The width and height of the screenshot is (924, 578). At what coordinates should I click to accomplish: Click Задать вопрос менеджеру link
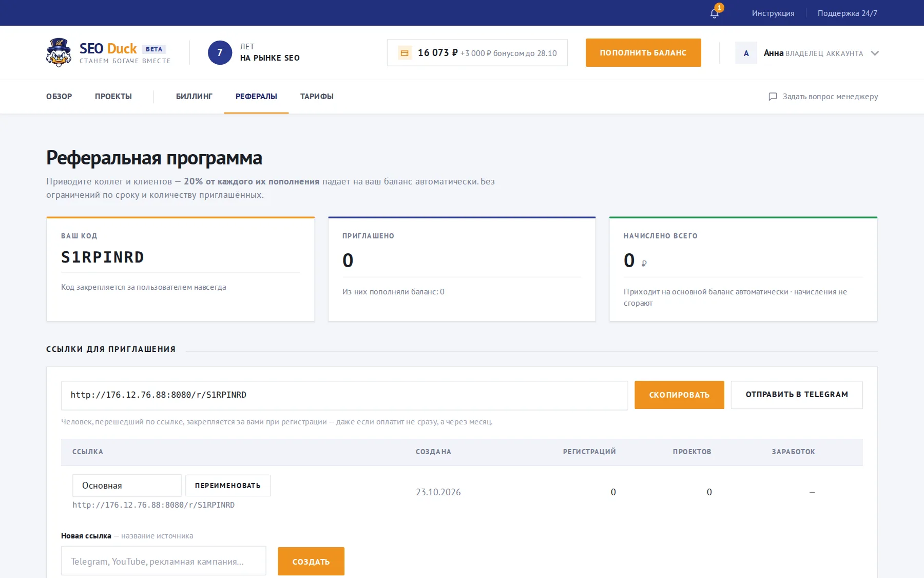point(830,97)
